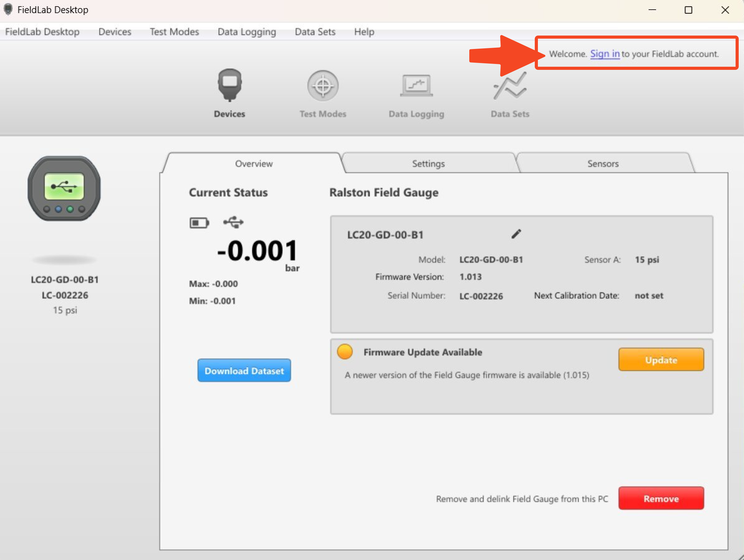Minimize the FieldLab Desktop window
The width and height of the screenshot is (744, 560).
652,10
